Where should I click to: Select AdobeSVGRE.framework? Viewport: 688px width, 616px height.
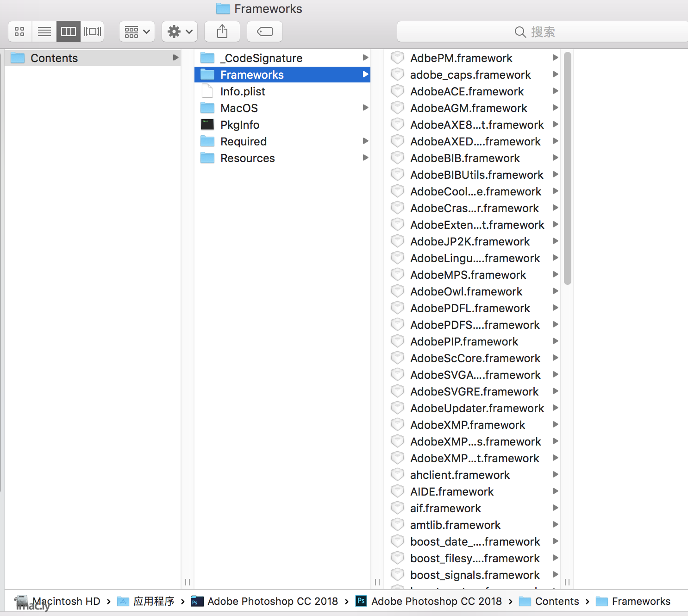[x=472, y=391]
